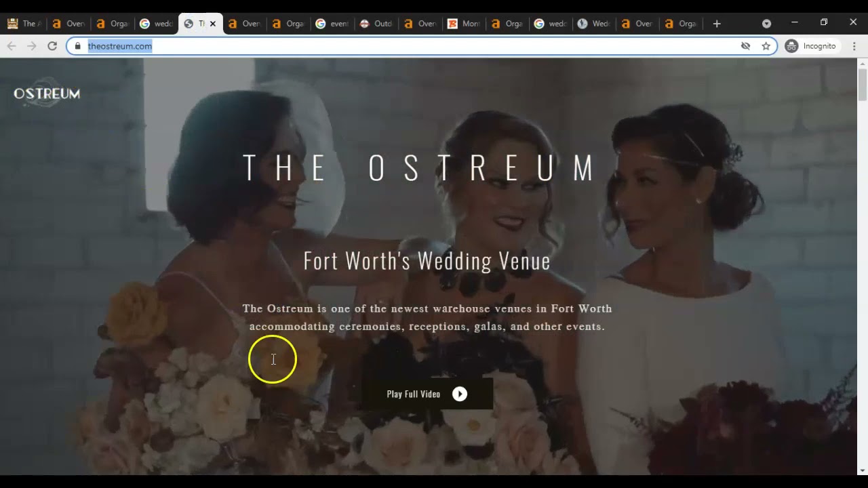Switch to the last 'Orga' tab
Image resolution: width=868 pixels, height=488 pixels.
(682, 24)
